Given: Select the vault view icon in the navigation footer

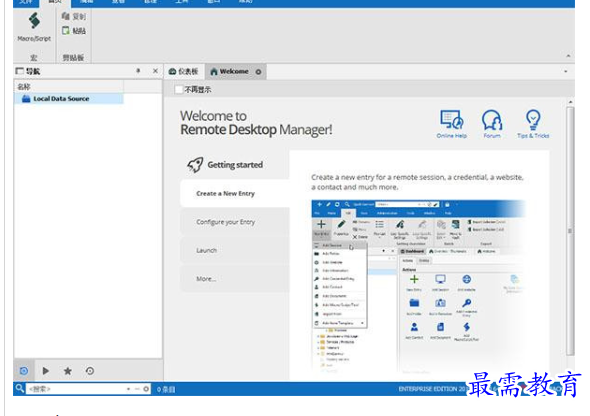Looking at the screenshot, I should click(x=24, y=371).
